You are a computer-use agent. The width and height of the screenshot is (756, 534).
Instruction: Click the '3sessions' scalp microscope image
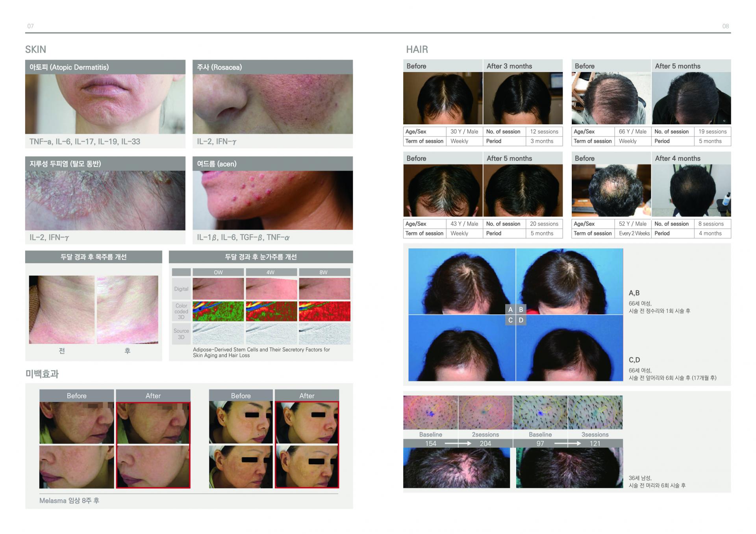pos(595,412)
